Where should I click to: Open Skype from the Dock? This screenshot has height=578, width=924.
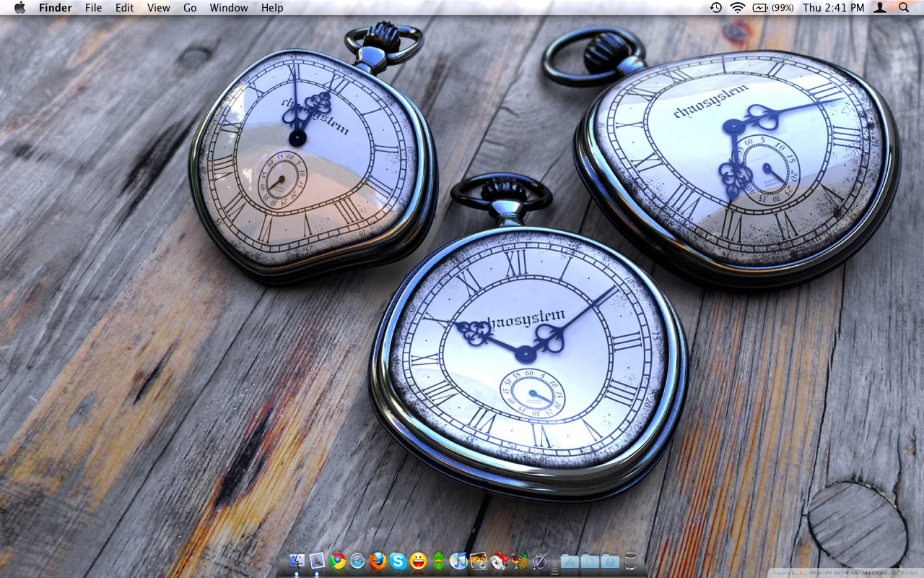point(398,561)
